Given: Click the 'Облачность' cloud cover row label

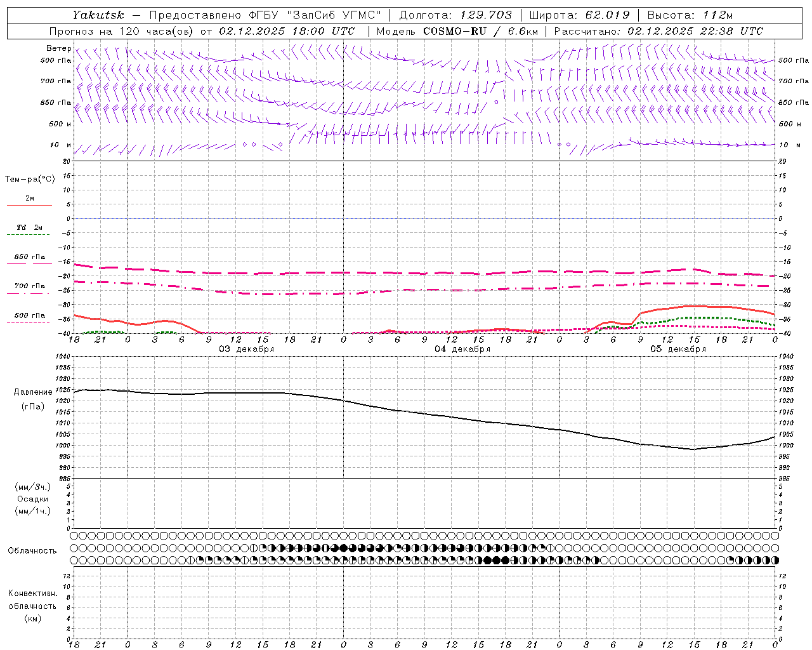Looking at the screenshot, I should [x=32, y=551].
